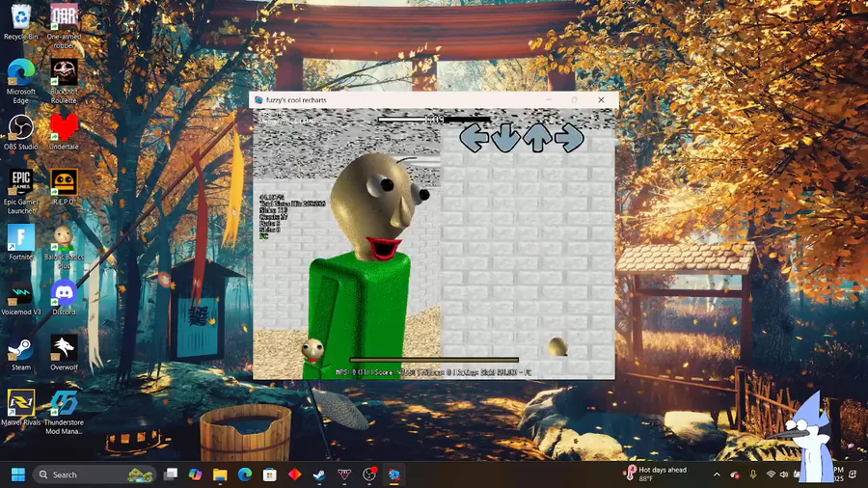Show hidden system tray icons chevron
Screen dimensions: 868x488
717,474
